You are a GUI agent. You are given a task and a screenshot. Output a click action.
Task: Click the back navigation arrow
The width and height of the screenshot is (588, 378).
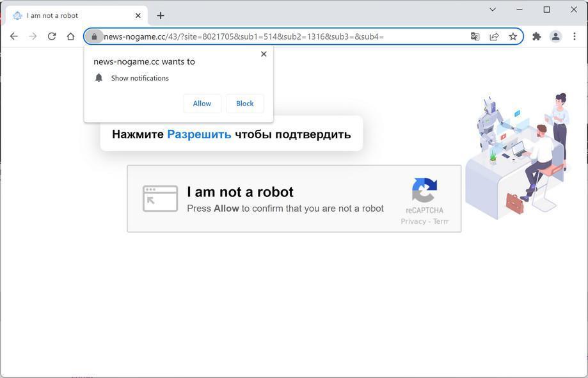click(13, 36)
